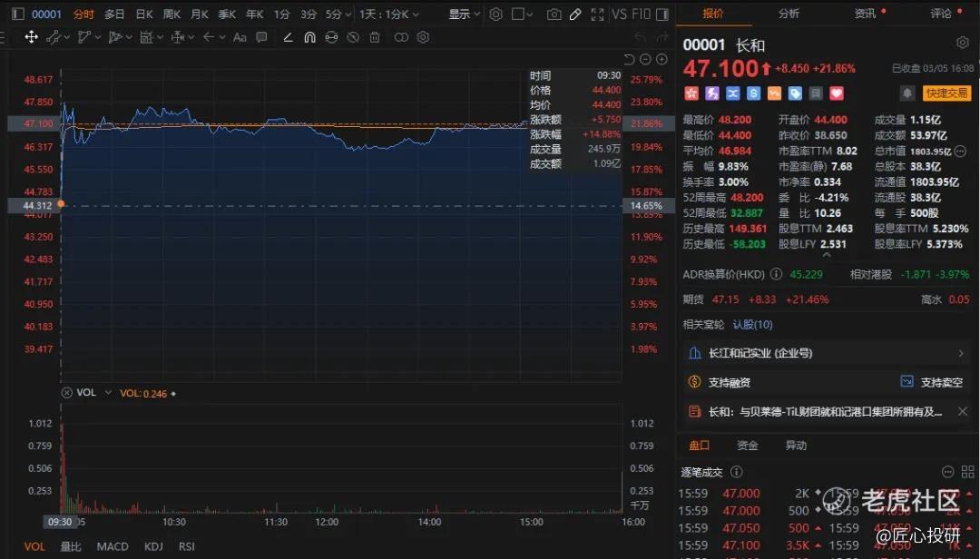Viewport: 980px width, 559px height.
Task: Open quote panel settings gear
Action: point(963,43)
